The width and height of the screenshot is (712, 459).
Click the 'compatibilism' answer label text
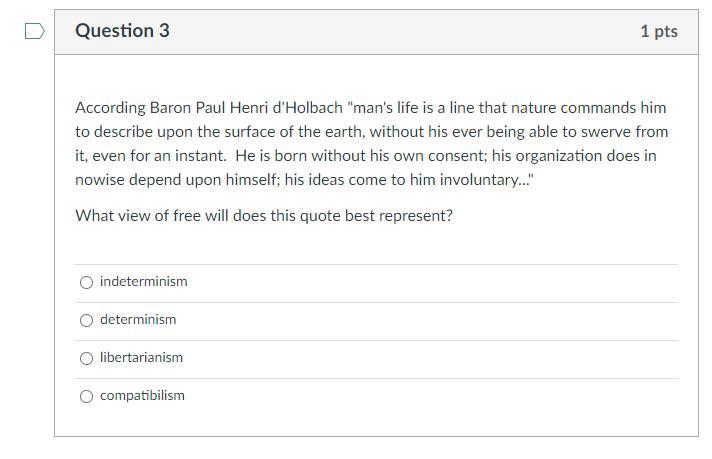142,396
